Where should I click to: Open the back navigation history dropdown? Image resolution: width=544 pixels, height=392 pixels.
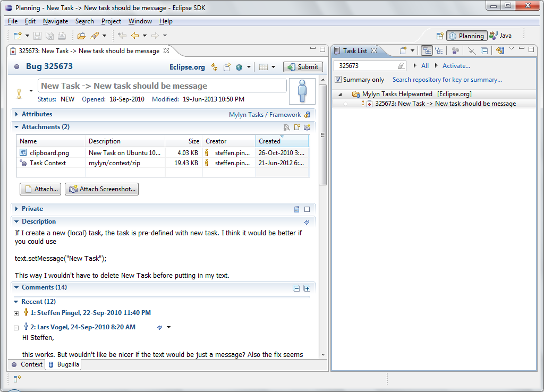pos(144,36)
